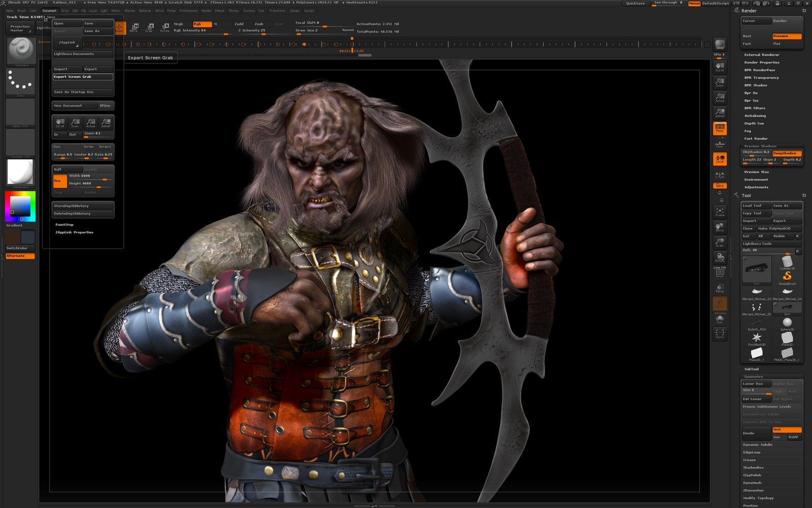Toggle Persp perspective mode
The image size is (812, 508).
(x=720, y=128)
